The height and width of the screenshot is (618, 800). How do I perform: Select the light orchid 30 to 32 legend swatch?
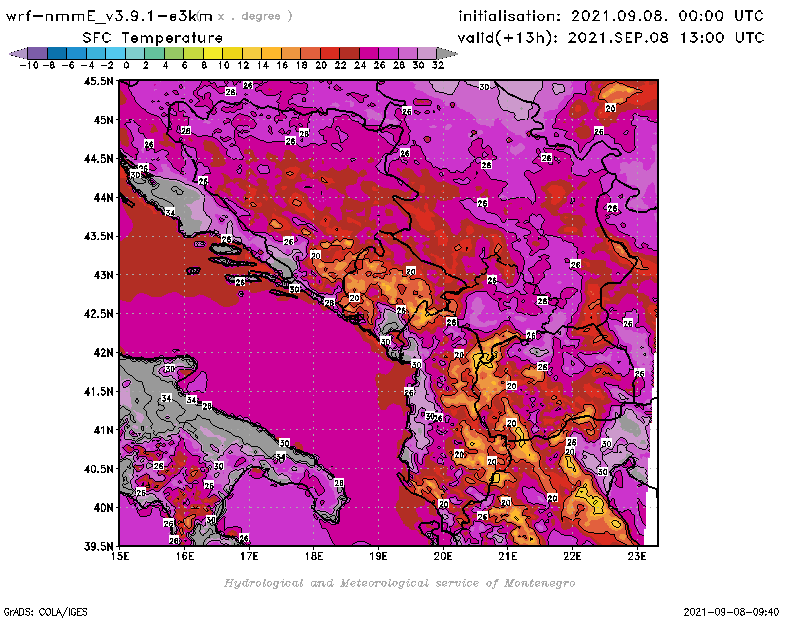pos(427,53)
